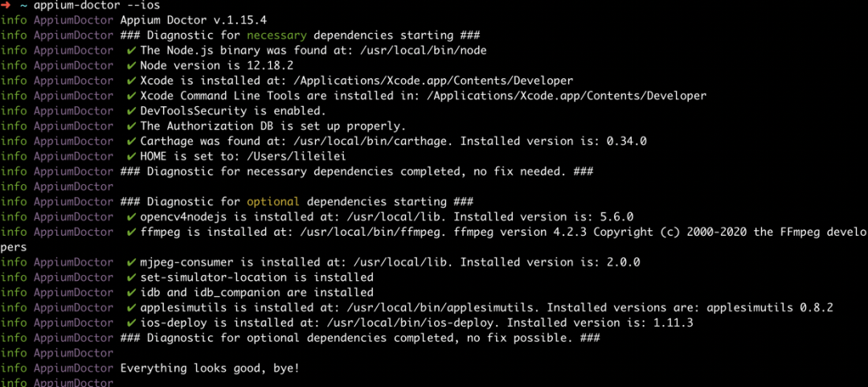Viewport: 868px width, 387px height.
Task: Click the checkmark beside opencv4nodejs is installed
Action: (x=131, y=216)
